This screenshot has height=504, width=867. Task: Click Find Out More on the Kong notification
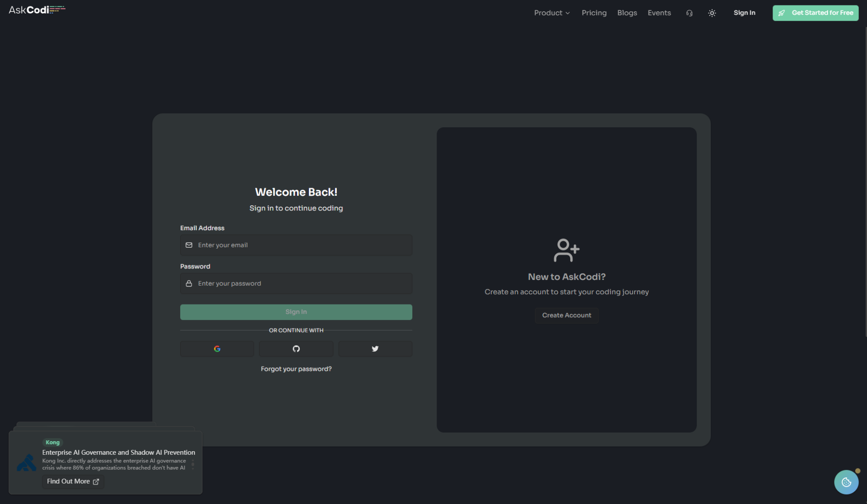73,481
